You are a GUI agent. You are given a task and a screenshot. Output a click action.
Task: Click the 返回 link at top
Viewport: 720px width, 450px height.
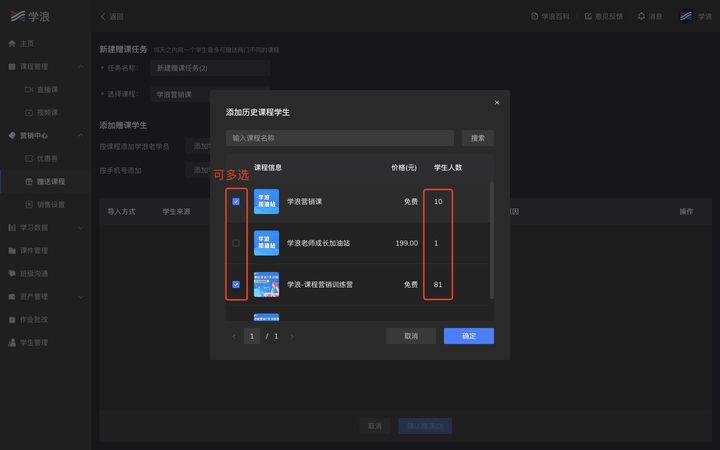(117, 17)
